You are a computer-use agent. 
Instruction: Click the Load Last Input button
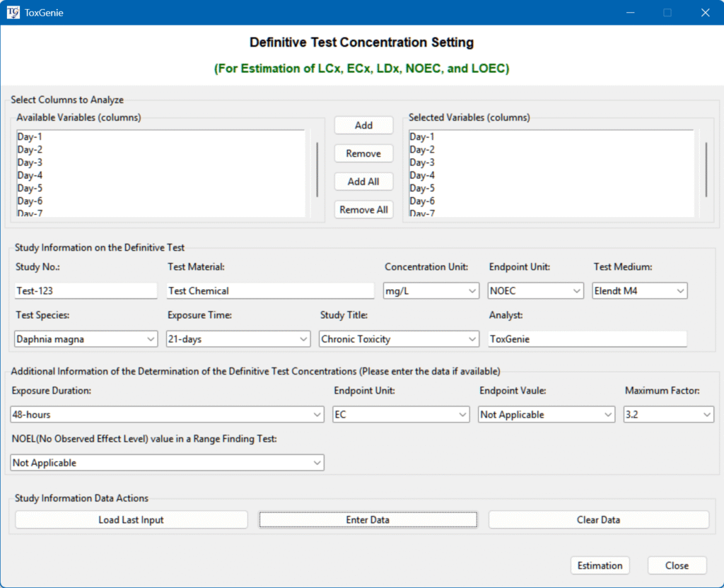point(132,519)
